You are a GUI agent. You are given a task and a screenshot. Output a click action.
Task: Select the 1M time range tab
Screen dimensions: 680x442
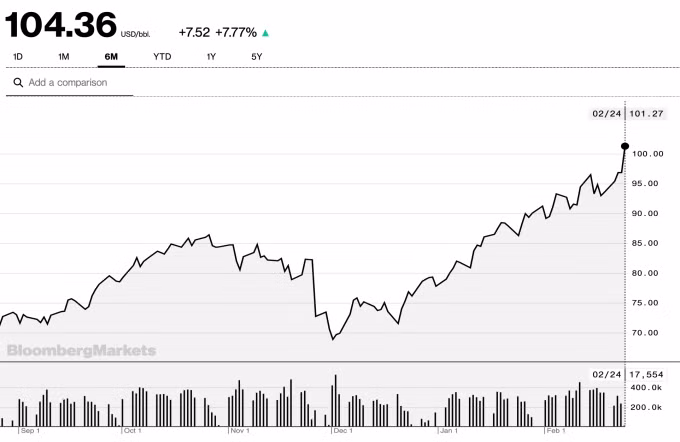point(64,57)
